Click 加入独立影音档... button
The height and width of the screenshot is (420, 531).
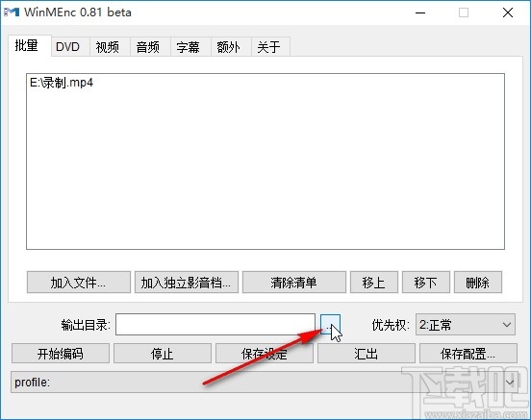[x=187, y=282]
